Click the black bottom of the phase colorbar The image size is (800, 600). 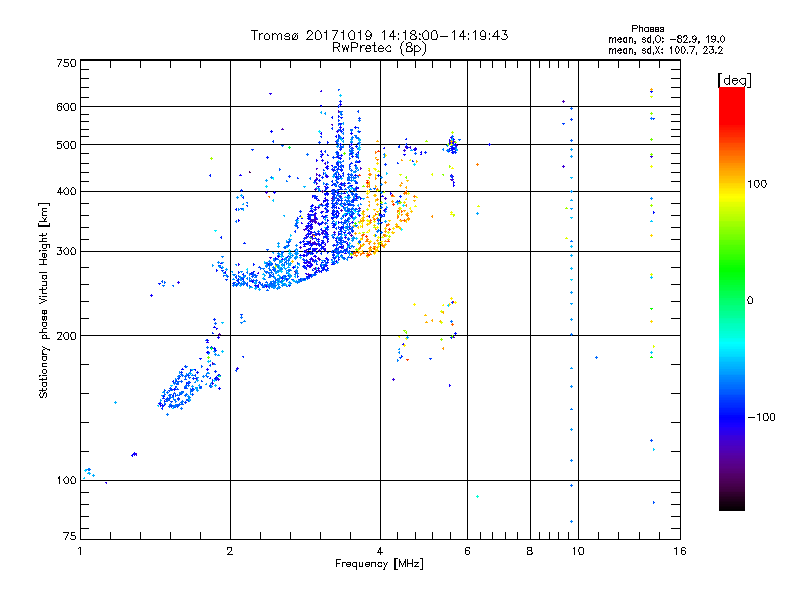[732, 503]
